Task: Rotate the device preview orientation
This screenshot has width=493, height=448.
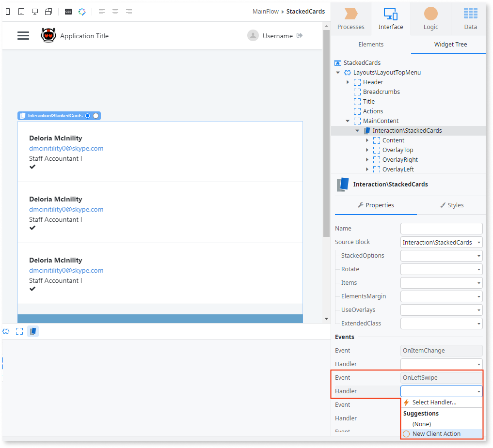Action: coord(48,11)
